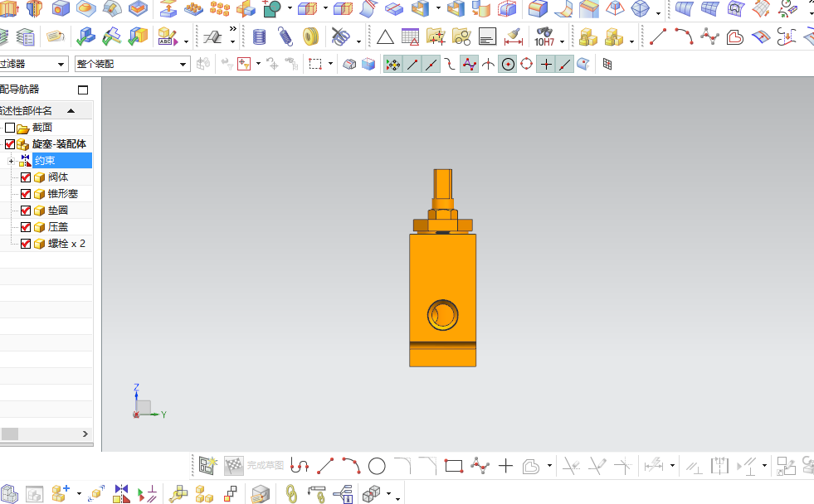This screenshot has width=814, height=504.
Task: Select the sketch profile tool
Action: [x=300, y=466]
